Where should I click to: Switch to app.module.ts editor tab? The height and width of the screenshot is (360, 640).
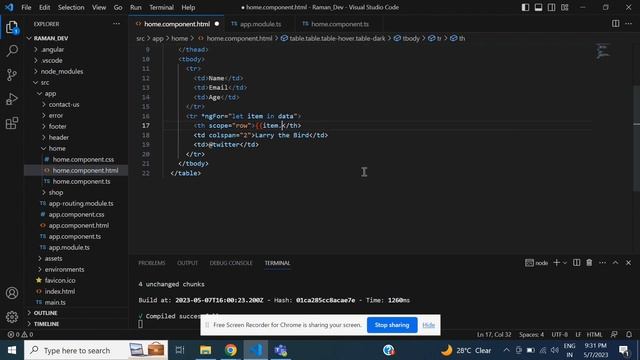click(260, 24)
